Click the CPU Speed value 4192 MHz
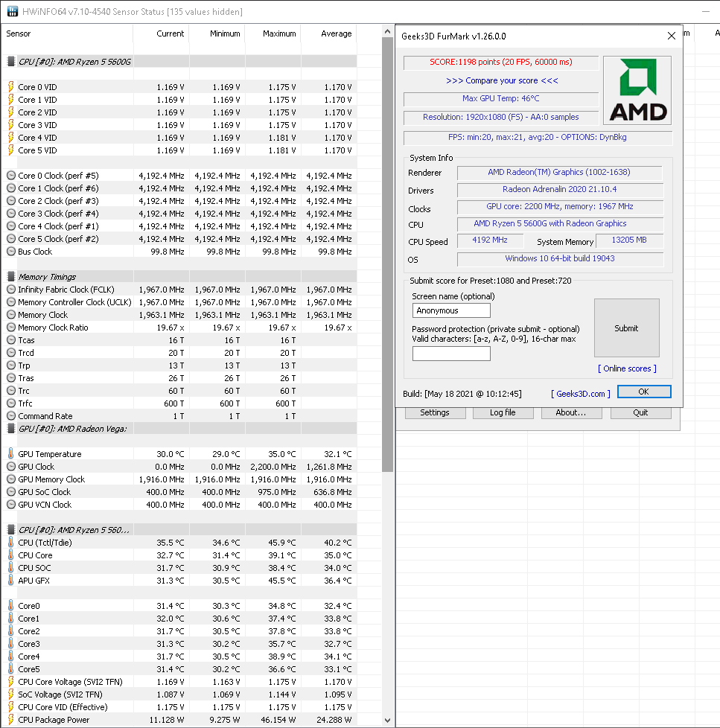This screenshot has width=720, height=728. (490, 240)
